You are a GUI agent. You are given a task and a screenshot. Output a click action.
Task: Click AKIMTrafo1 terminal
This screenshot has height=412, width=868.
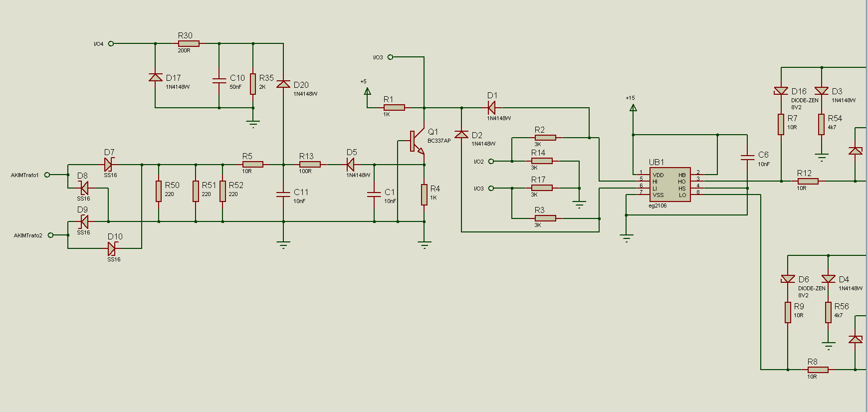coord(47,175)
